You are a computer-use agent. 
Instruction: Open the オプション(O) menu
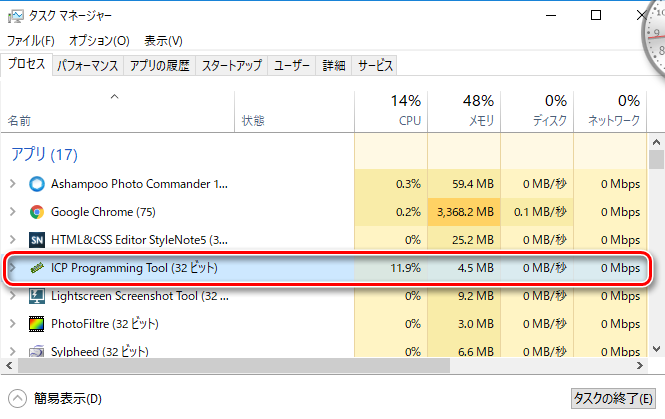point(99,41)
